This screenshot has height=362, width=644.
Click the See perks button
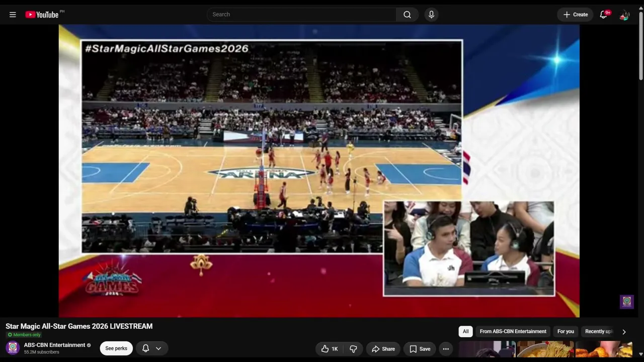pos(116,348)
